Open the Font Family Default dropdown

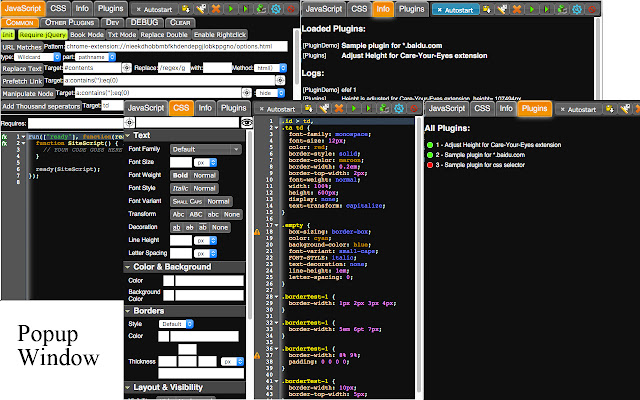pos(203,149)
